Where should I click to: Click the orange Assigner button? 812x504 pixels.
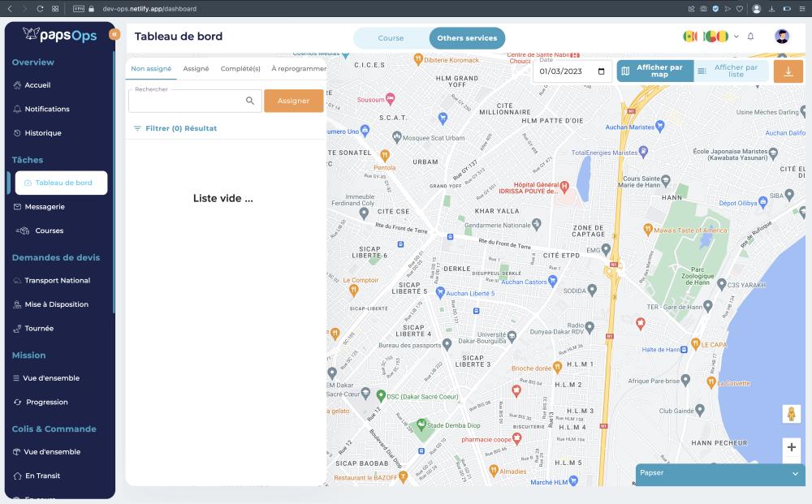tap(294, 101)
